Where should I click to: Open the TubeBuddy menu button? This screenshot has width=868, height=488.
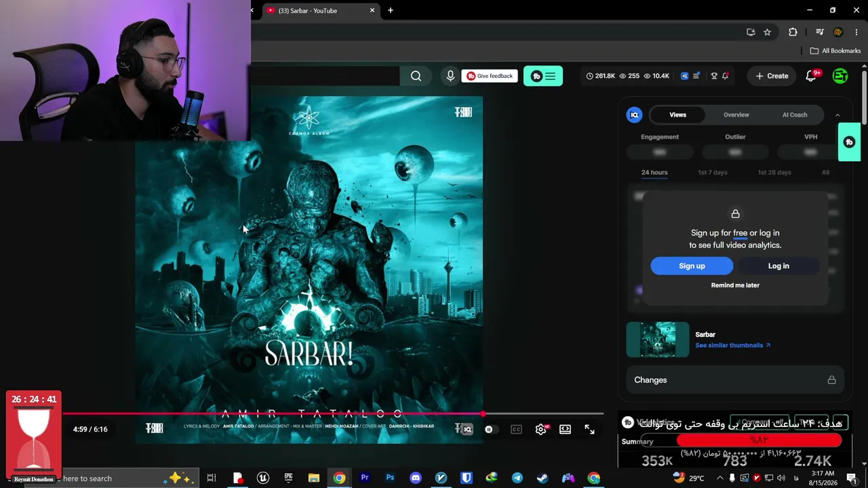(x=543, y=76)
